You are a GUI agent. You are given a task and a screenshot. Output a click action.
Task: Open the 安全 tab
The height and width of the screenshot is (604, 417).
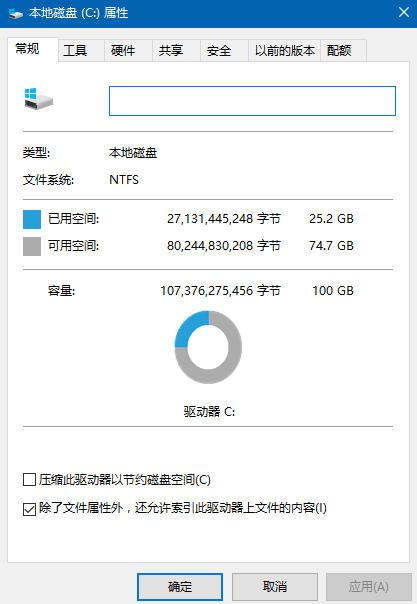[x=224, y=50]
